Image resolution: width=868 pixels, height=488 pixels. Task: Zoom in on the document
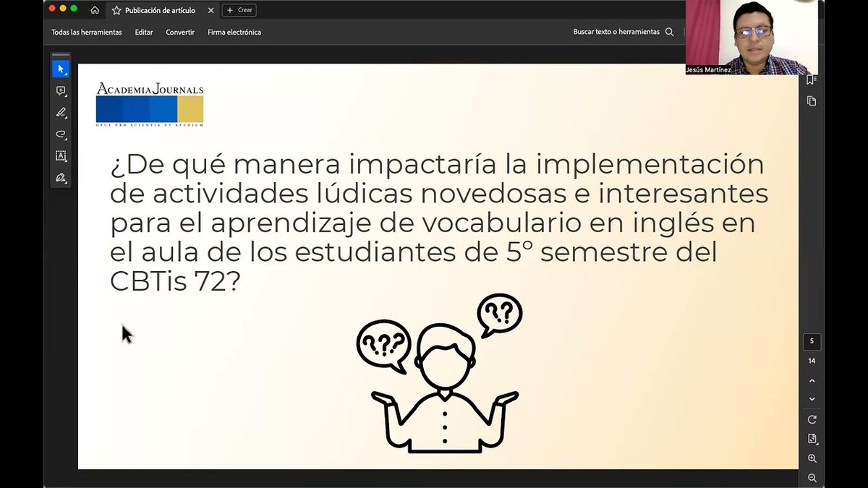point(812,459)
